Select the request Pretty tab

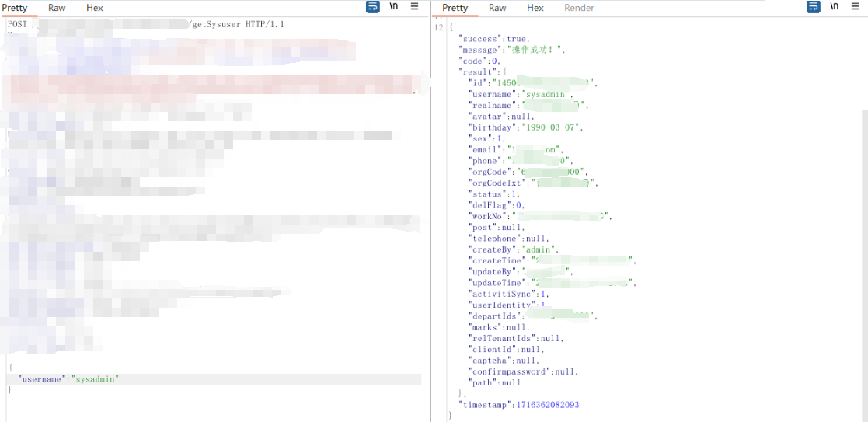[x=15, y=8]
